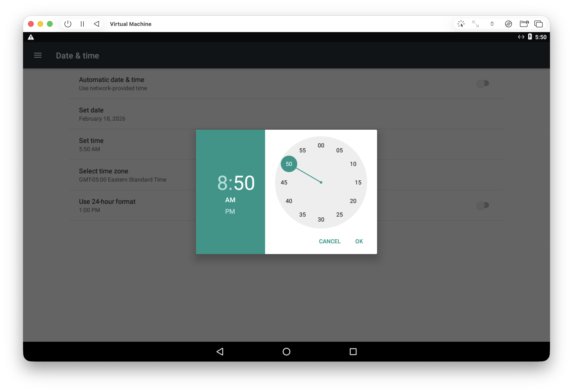This screenshot has height=392, width=573.
Task: Pick 10 minutes on the clock dial
Action: click(353, 164)
